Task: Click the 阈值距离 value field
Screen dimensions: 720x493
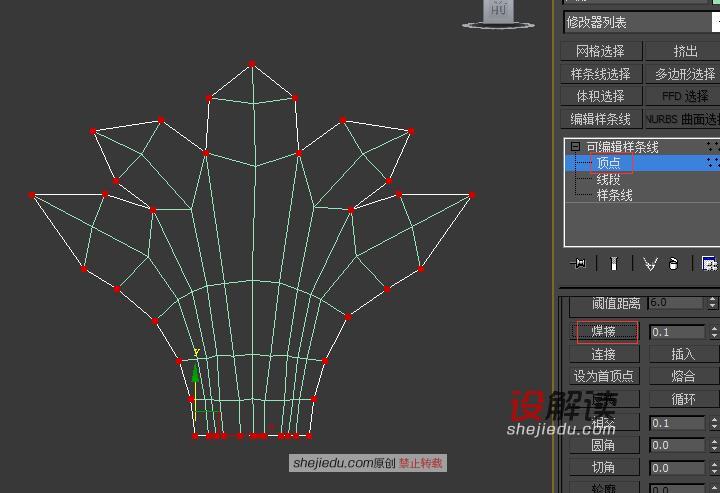Action: pos(676,303)
